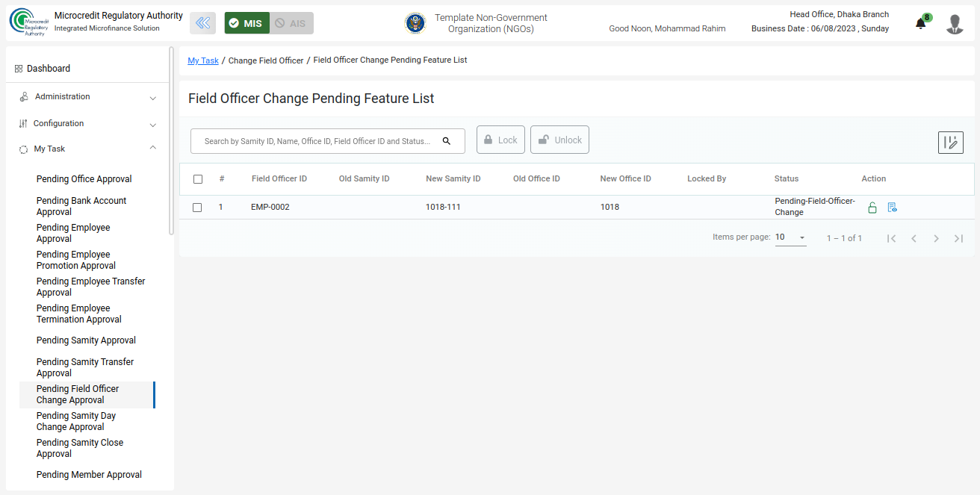Expand the Administration menu chevron
Screen dimensions: 980x495
(x=153, y=98)
